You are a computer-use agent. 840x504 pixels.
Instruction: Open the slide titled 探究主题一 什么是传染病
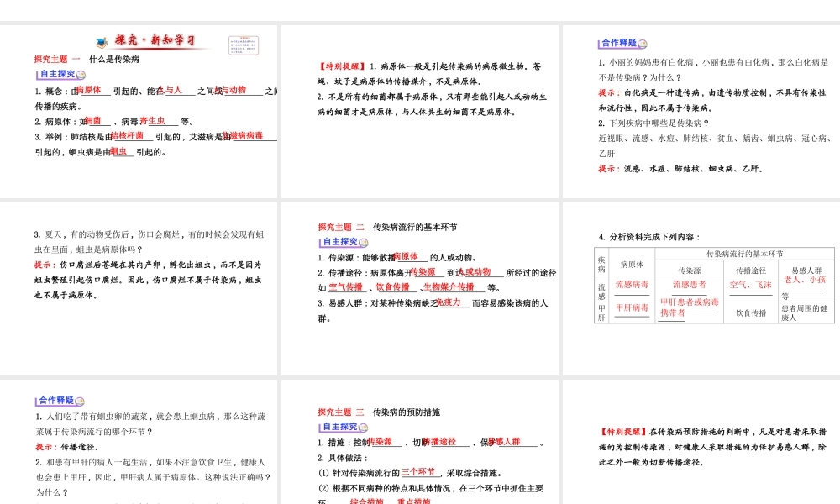click(x=139, y=112)
